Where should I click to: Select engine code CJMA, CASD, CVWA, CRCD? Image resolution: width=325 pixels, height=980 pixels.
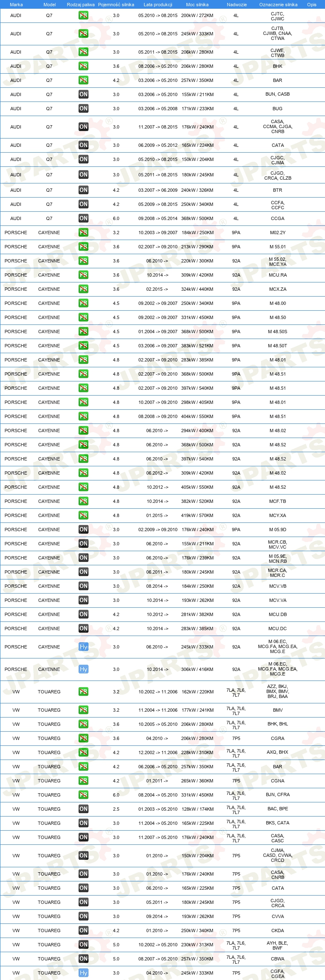tap(278, 855)
